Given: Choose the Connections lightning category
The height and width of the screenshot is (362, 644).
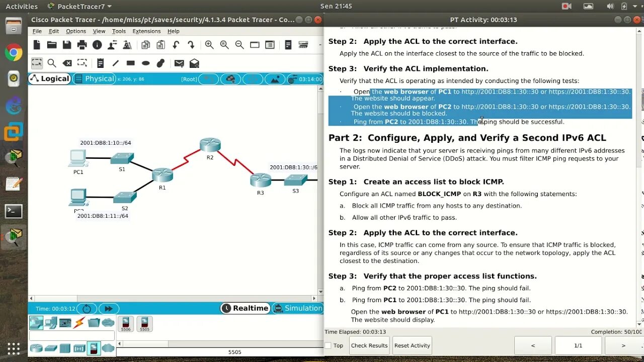Looking at the screenshot, I should (x=79, y=323).
